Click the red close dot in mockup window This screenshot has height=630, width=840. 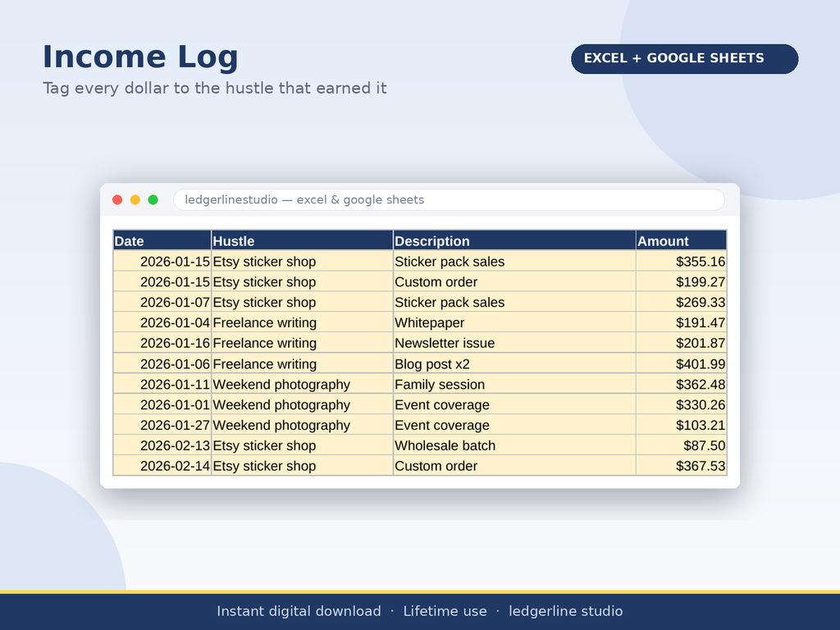[x=117, y=200]
